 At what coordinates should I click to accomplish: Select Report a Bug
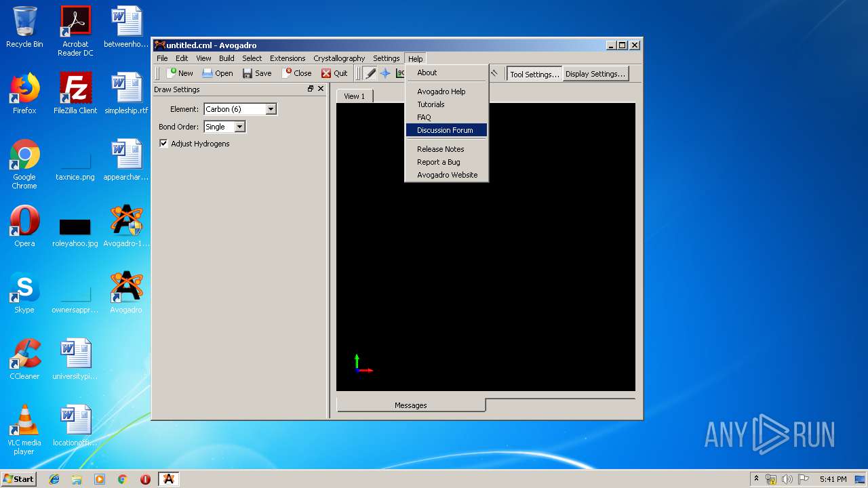(446, 162)
